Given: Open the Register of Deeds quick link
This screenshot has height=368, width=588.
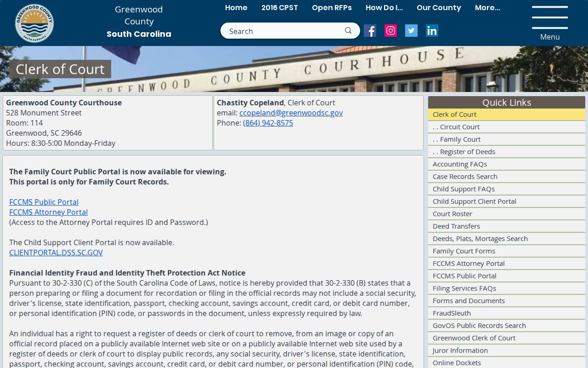Looking at the screenshot, I should (507, 152).
